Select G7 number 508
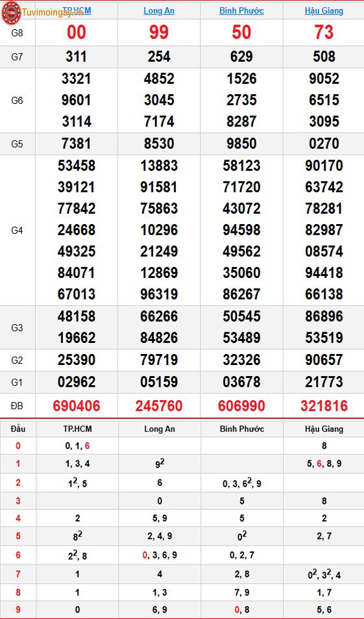 pos(324,57)
